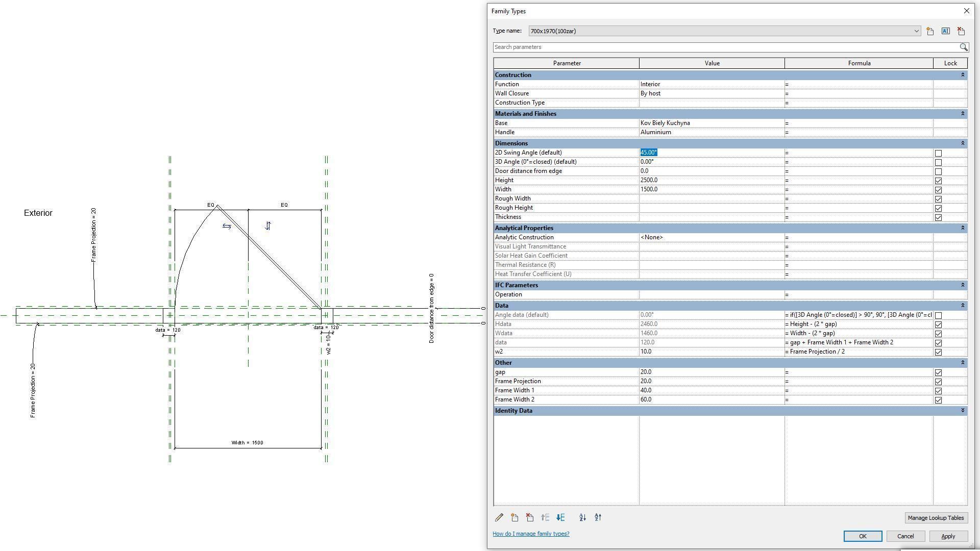Click the Width value 1500.0 cell
Screen dimensions: 980x551
pyautogui.click(x=712, y=189)
